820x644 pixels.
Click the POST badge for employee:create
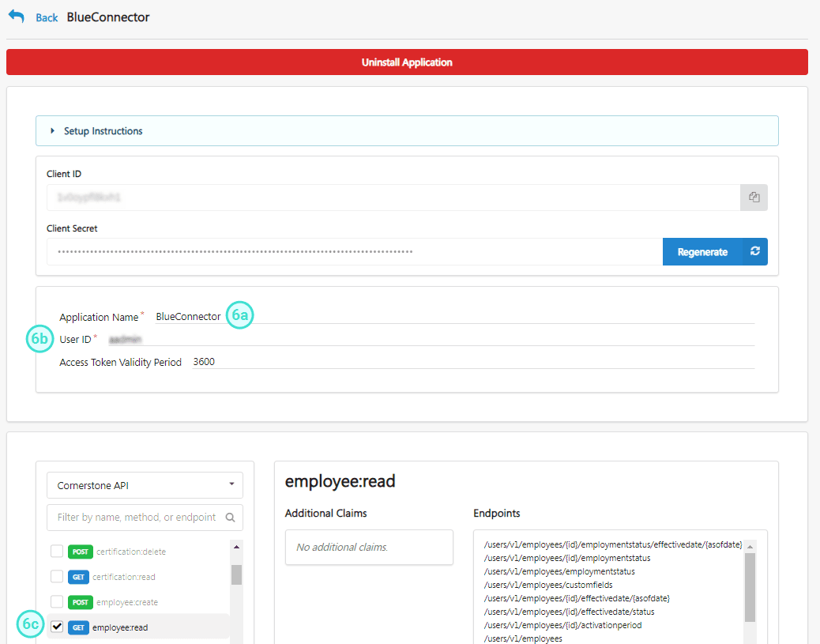80,602
